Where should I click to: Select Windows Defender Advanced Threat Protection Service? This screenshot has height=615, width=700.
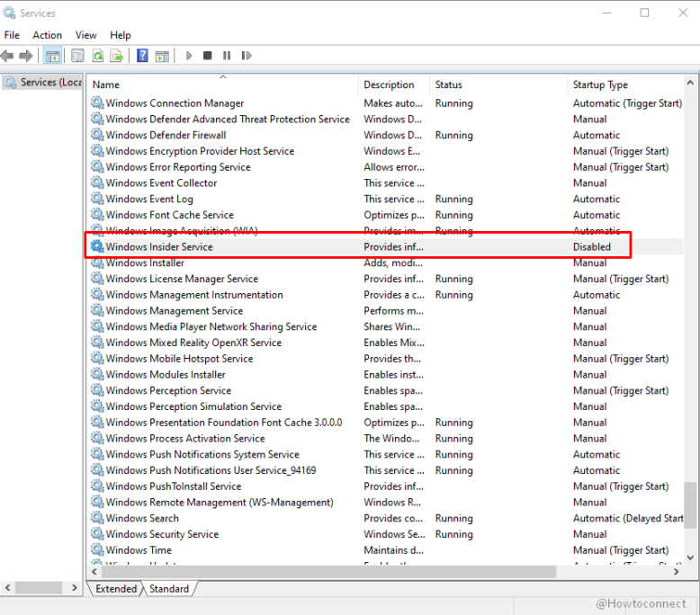point(386,119)
